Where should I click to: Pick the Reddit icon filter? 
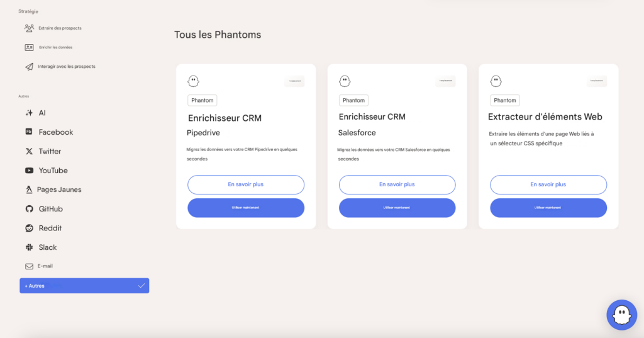click(x=29, y=228)
